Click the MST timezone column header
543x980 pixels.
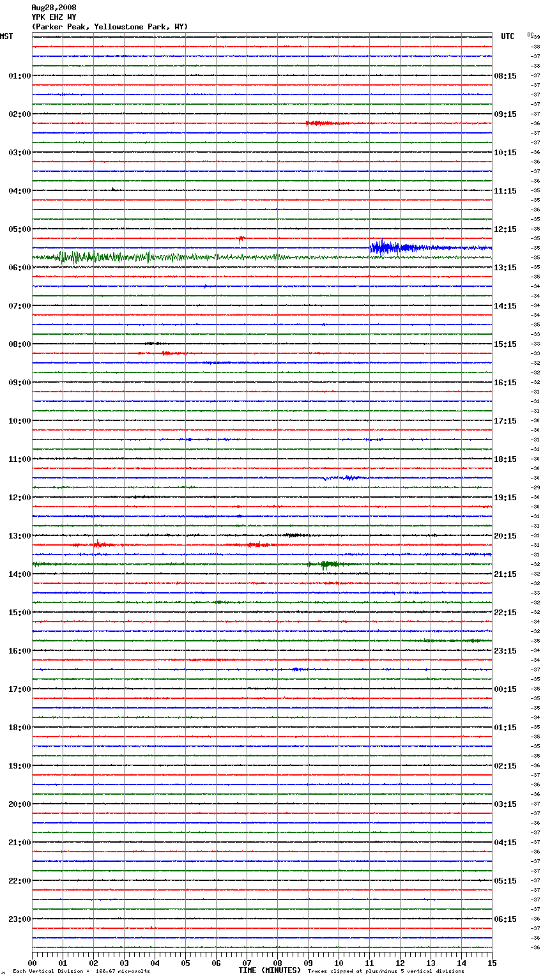[x=6, y=36]
